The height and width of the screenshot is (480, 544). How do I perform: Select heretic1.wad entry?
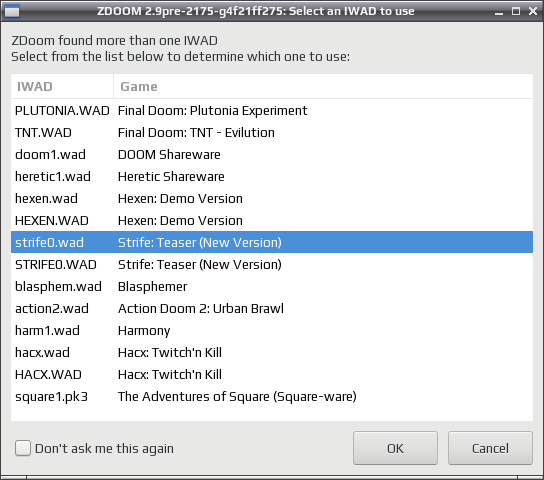click(272, 177)
